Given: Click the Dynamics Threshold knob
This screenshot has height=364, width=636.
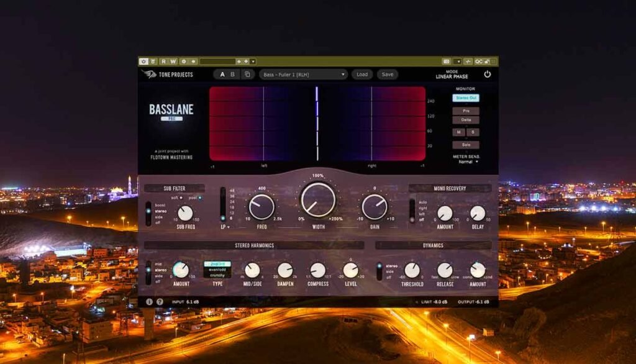Looking at the screenshot, I should click(x=412, y=270).
